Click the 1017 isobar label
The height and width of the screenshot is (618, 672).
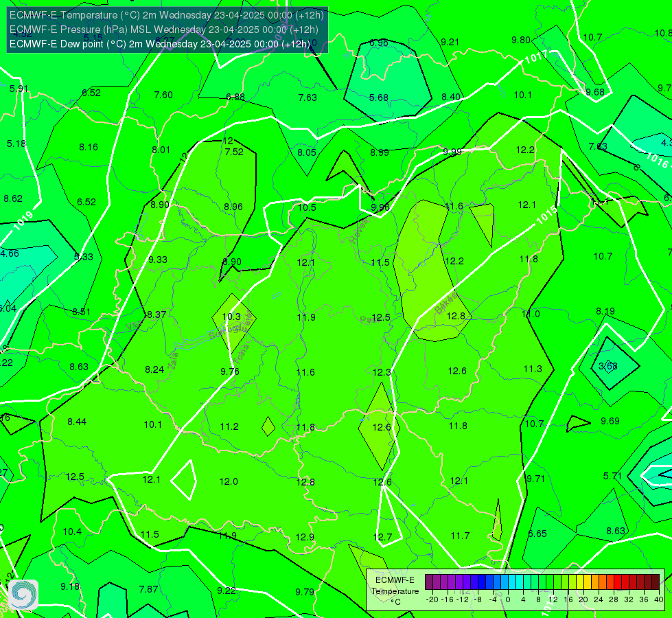pyautogui.click(x=535, y=56)
